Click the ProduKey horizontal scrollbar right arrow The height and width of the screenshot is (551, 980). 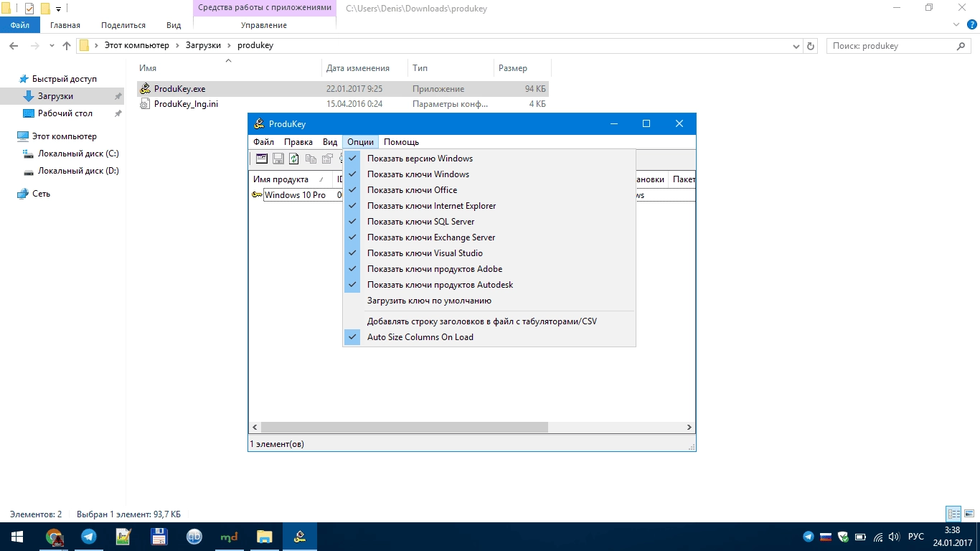coord(689,427)
